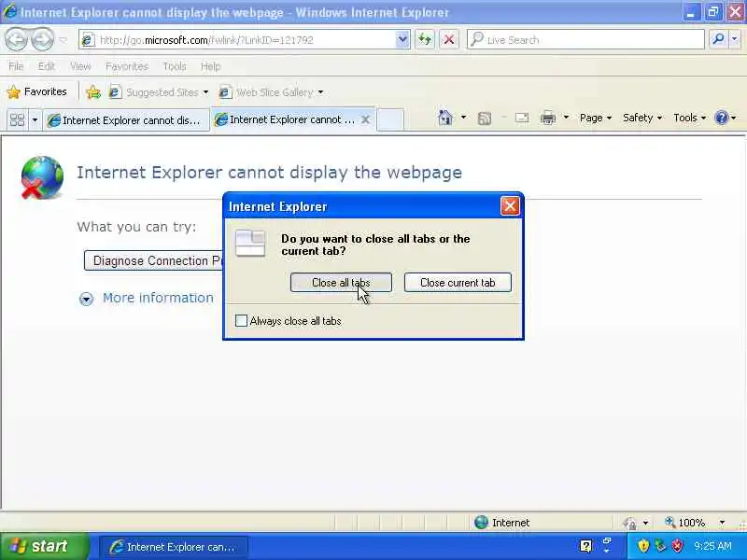
Task: Click the 9:25 AM system clock
Action: (x=712, y=546)
